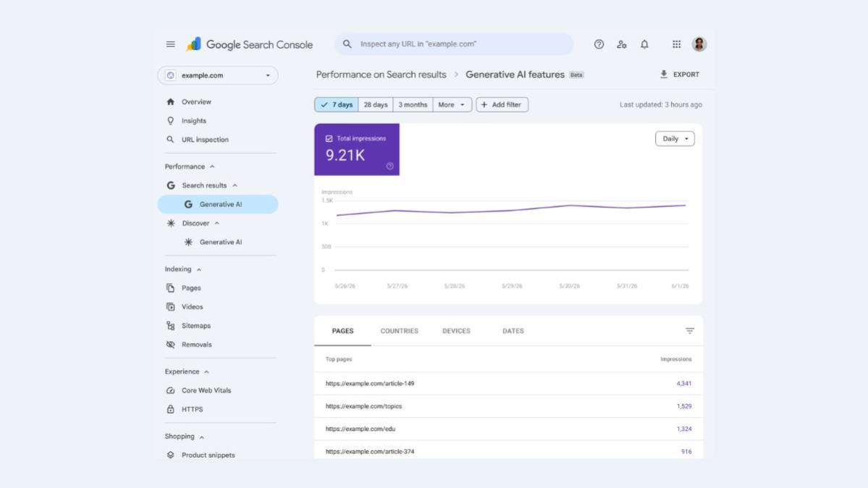The image size is (868, 488).
Task: Select the 28 days date range
Action: 375,105
